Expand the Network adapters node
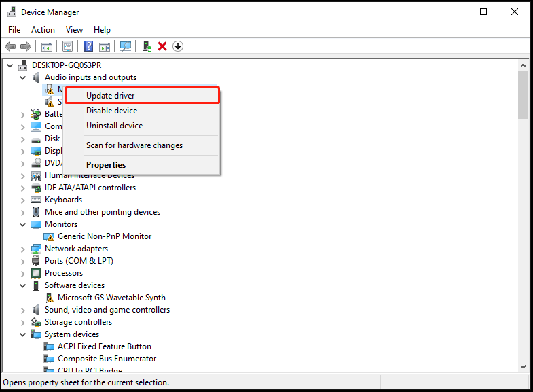The image size is (533, 392). [x=23, y=249]
